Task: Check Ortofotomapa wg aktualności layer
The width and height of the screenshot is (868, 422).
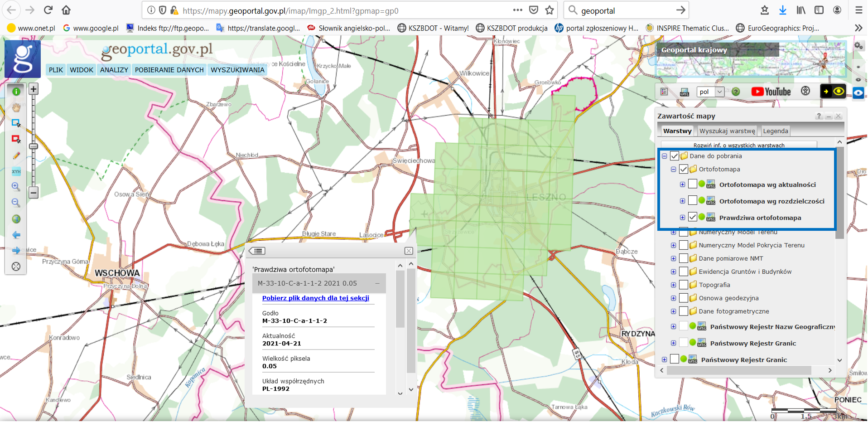Action: pyautogui.click(x=693, y=184)
